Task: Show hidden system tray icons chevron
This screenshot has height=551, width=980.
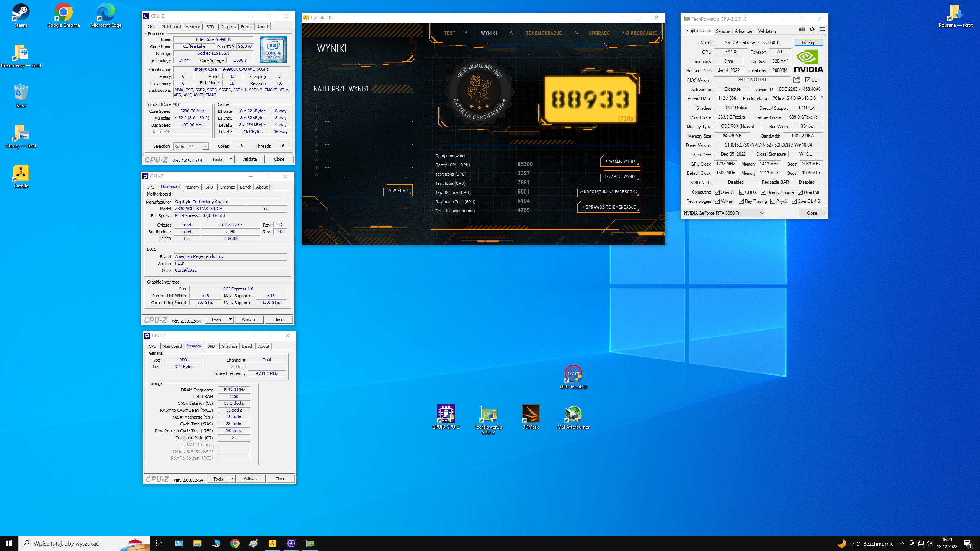Action: [x=902, y=543]
